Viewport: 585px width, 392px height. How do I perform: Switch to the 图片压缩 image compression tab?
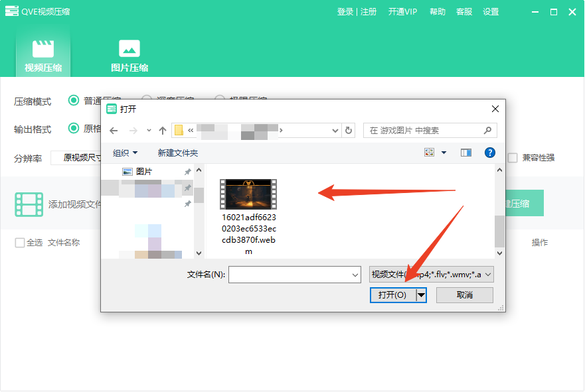click(x=129, y=56)
